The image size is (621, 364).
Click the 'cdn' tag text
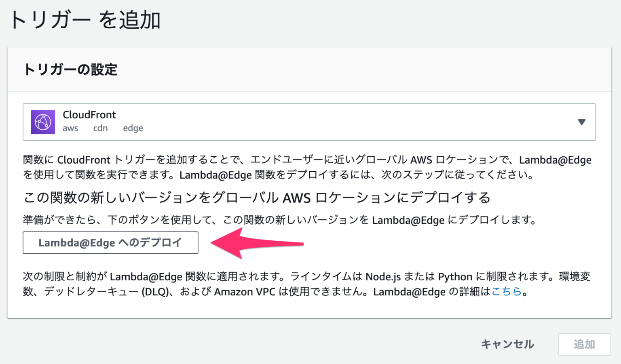(x=100, y=128)
